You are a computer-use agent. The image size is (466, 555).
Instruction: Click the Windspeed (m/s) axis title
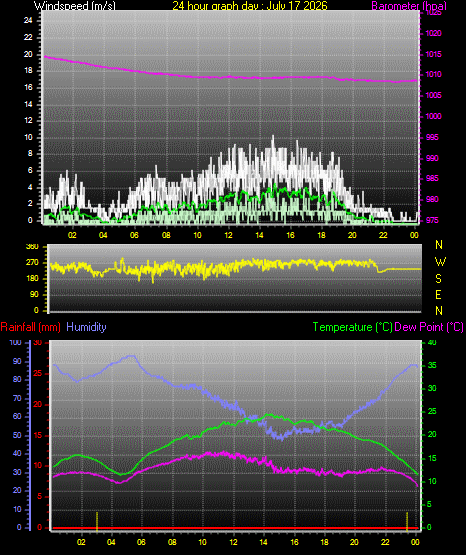(x=75, y=6)
